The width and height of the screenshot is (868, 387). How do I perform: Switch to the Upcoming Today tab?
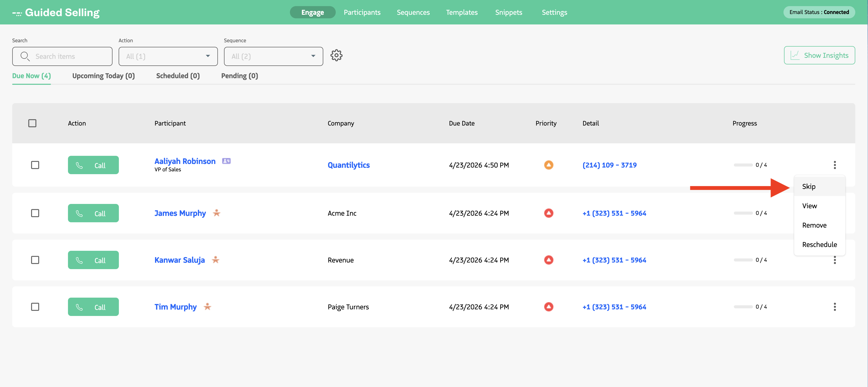[103, 76]
